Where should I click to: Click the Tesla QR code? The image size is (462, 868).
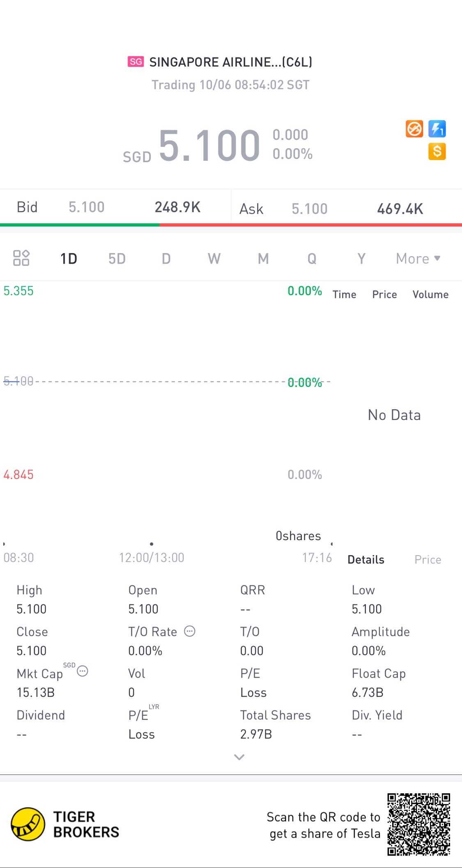pos(418,824)
